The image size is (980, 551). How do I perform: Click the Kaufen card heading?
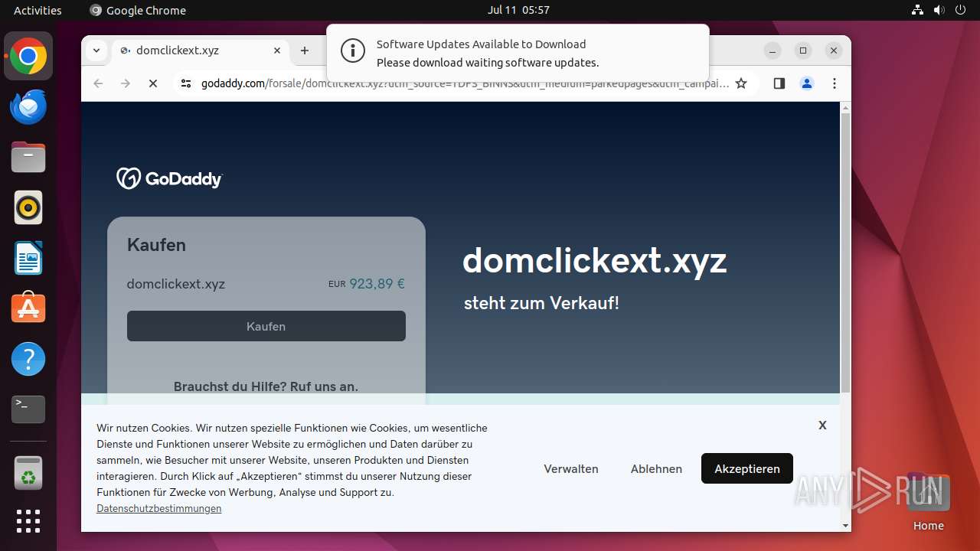click(156, 245)
